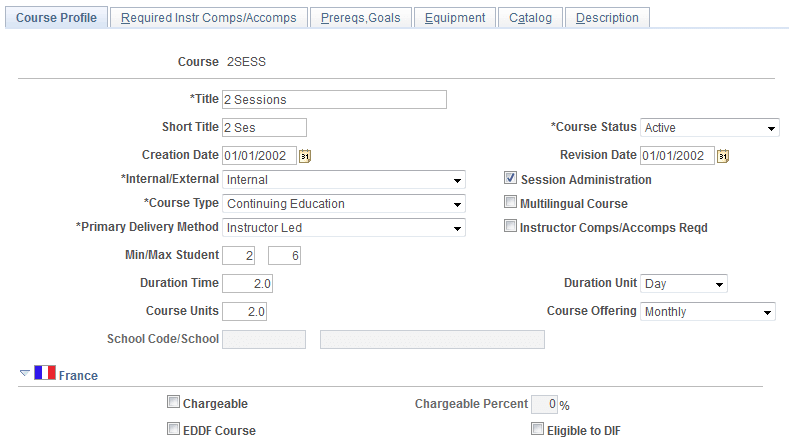789x444 pixels.
Task: Click the Short Title input field
Action: pos(264,127)
